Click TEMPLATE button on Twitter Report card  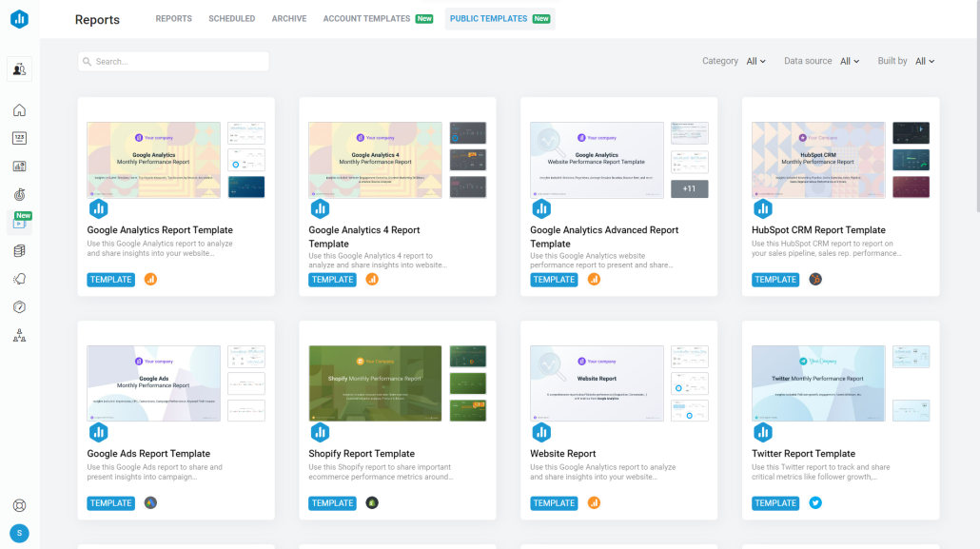(x=775, y=502)
